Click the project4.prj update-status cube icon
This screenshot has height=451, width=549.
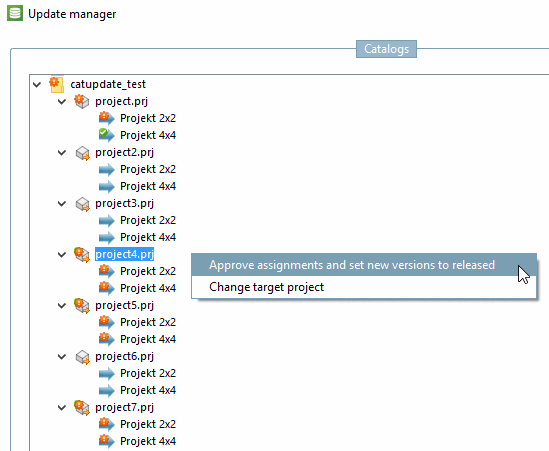pos(82,254)
